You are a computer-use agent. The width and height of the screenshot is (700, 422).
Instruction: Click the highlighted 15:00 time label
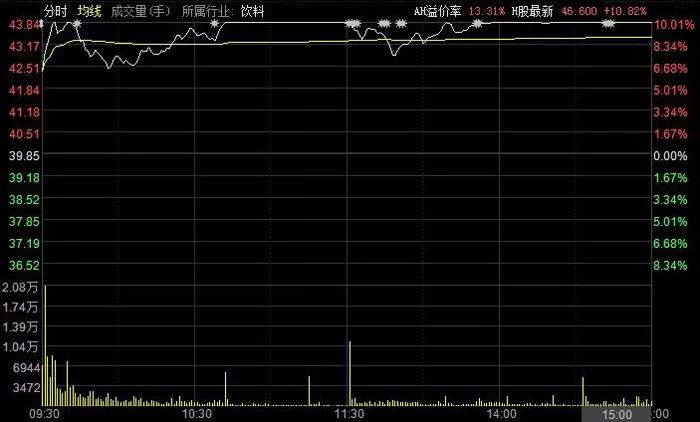click(617, 413)
